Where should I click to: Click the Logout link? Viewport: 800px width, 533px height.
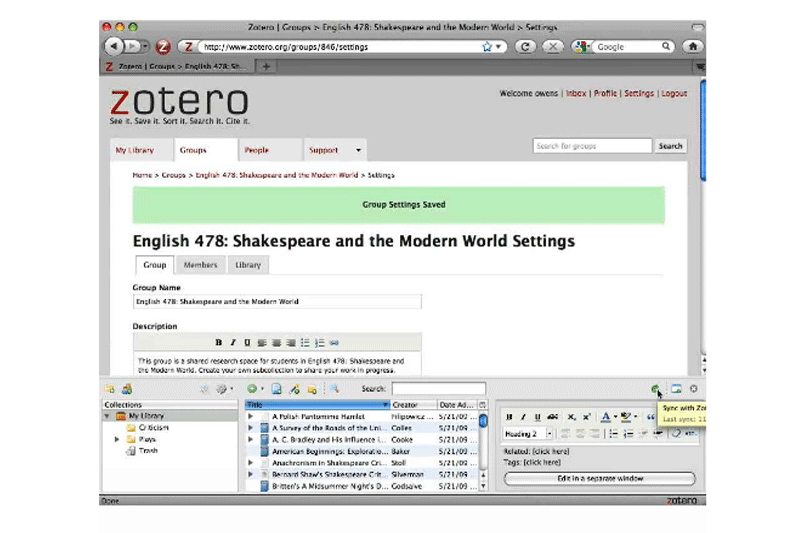click(674, 93)
